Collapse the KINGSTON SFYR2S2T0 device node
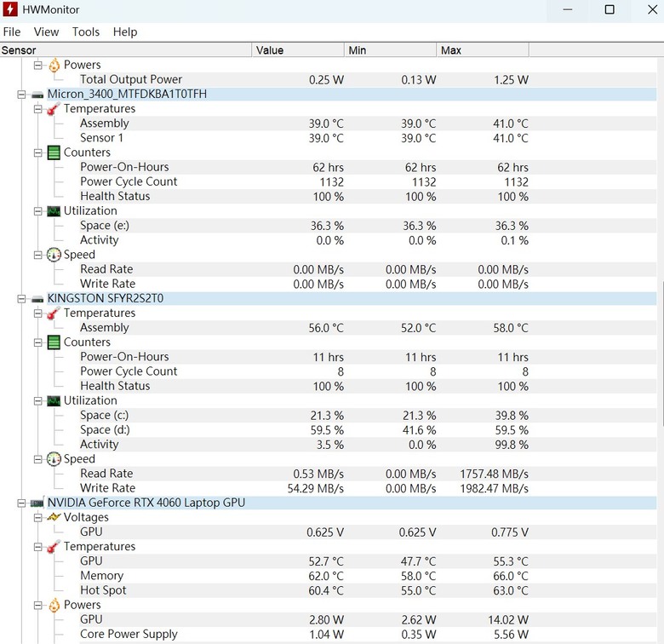The width and height of the screenshot is (664, 644). coord(21,299)
